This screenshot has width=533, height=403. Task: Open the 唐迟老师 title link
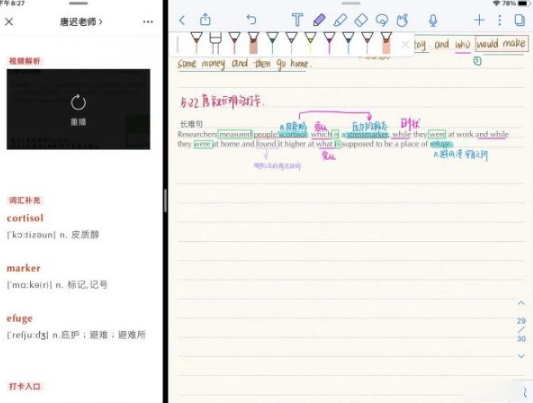coord(81,22)
